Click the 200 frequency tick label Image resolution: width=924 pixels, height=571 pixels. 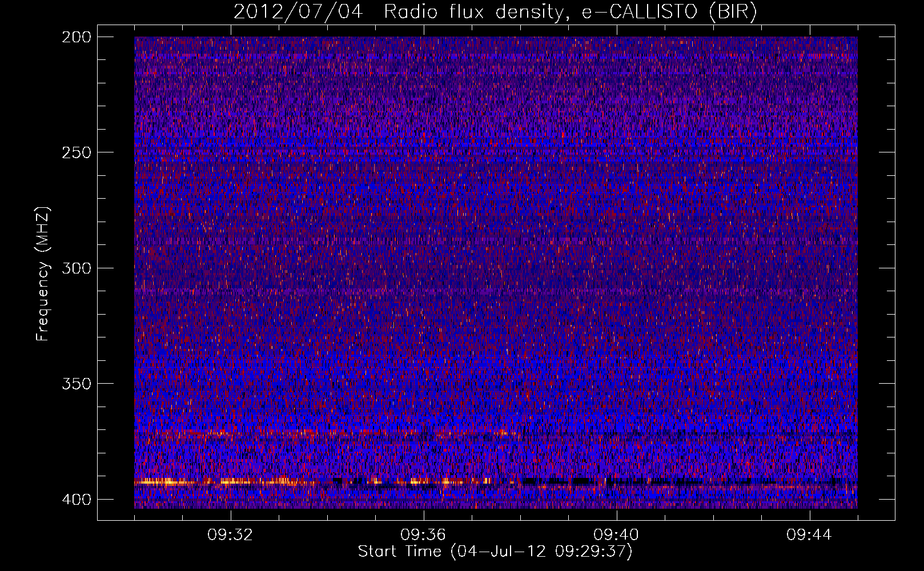pyautogui.click(x=76, y=37)
